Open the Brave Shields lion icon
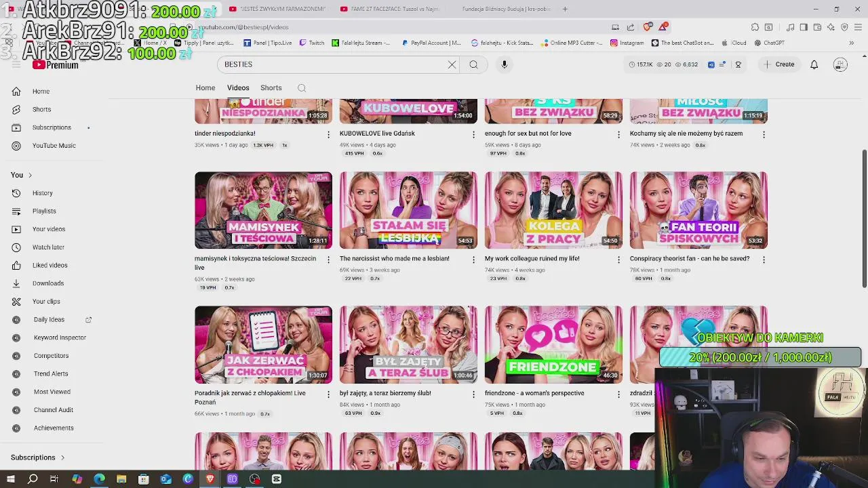Image resolution: width=868 pixels, height=488 pixels. click(x=647, y=27)
